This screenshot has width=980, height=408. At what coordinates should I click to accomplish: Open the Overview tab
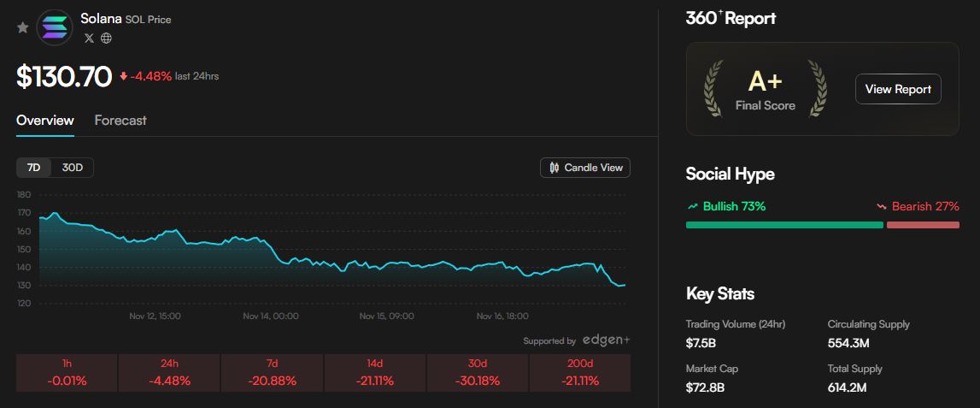pos(45,120)
